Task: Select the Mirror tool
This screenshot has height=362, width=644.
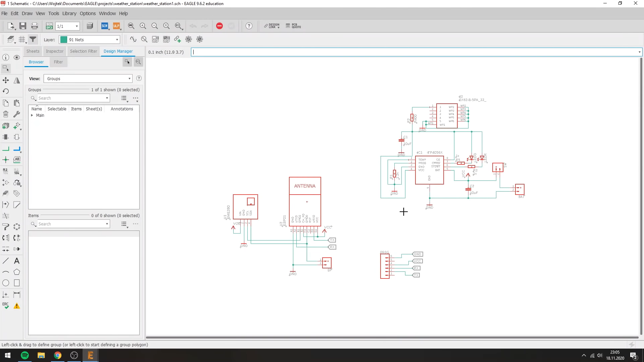Action: click(17, 80)
